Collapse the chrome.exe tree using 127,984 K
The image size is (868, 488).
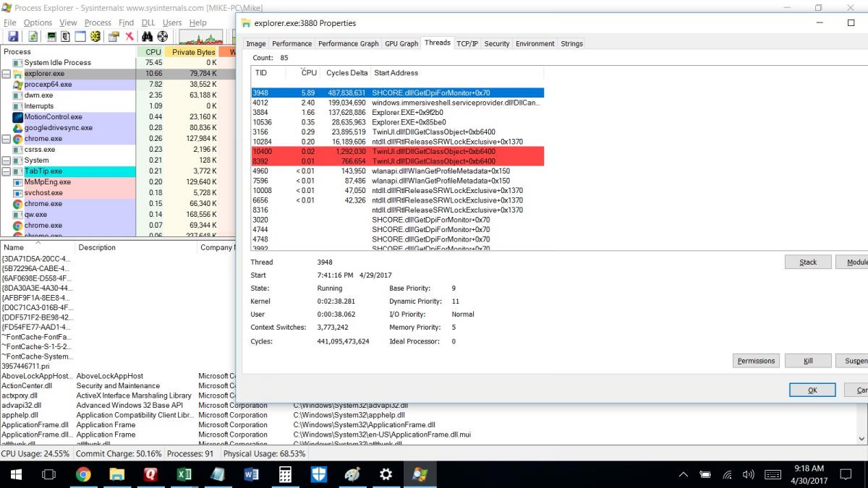pos(7,139)
